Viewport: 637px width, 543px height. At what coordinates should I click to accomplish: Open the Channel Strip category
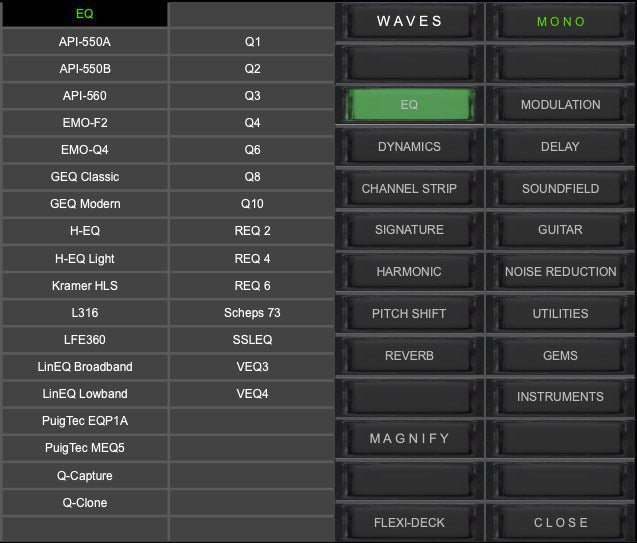click(409, 189)
